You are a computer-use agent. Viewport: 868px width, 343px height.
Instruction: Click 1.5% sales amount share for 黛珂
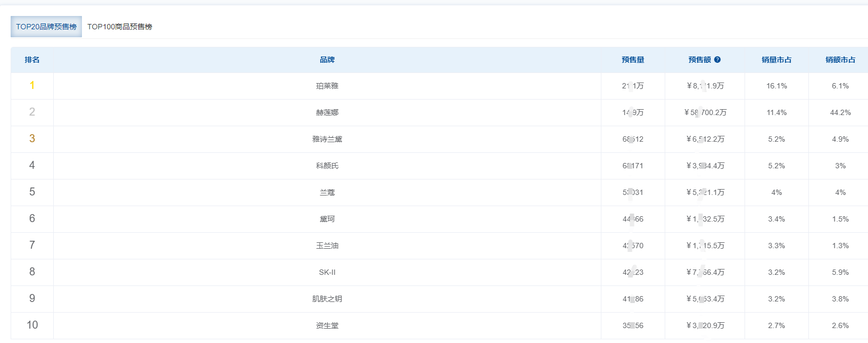pos(840,219)
